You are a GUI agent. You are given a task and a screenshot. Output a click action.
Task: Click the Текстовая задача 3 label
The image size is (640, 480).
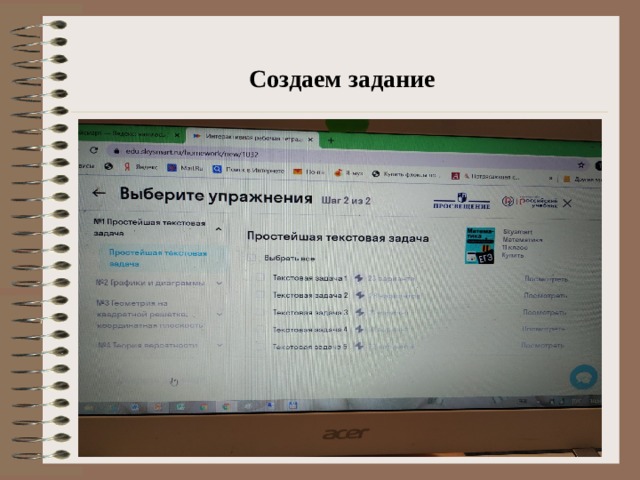[310, 312]
